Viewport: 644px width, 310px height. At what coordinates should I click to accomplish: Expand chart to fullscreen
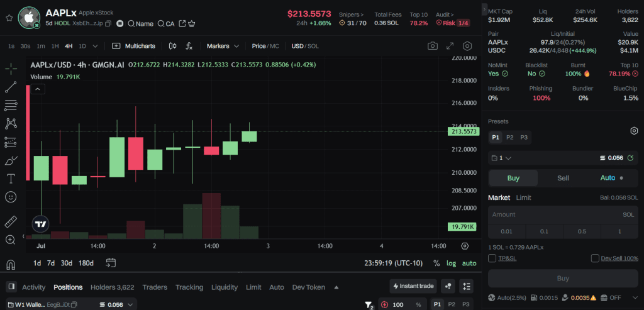pos(450,46)
